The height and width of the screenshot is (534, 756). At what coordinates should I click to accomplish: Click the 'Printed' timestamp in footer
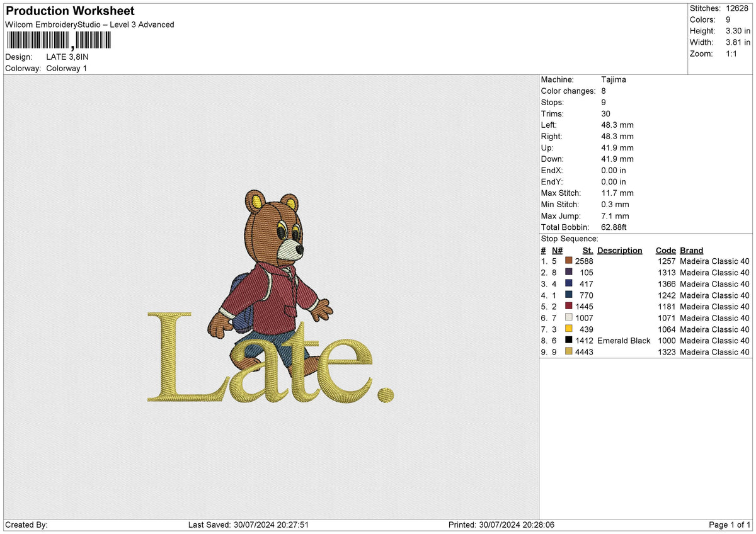point(501,525)
